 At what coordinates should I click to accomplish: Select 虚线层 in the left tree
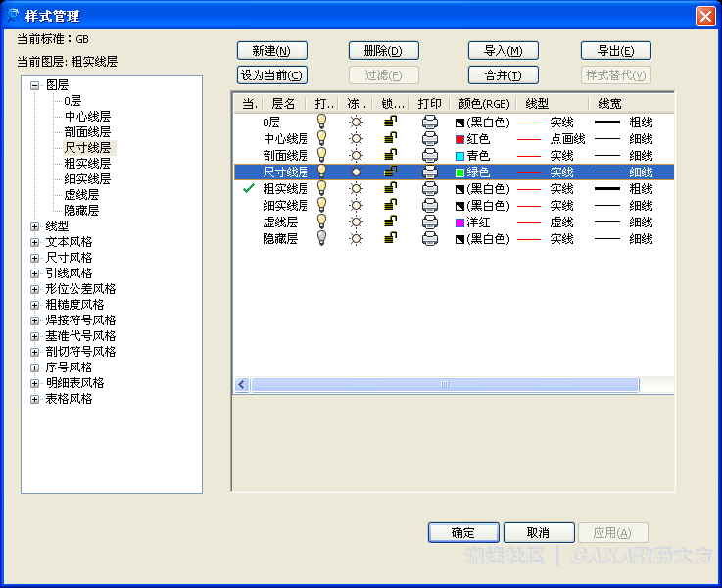[x=81, y=195]
